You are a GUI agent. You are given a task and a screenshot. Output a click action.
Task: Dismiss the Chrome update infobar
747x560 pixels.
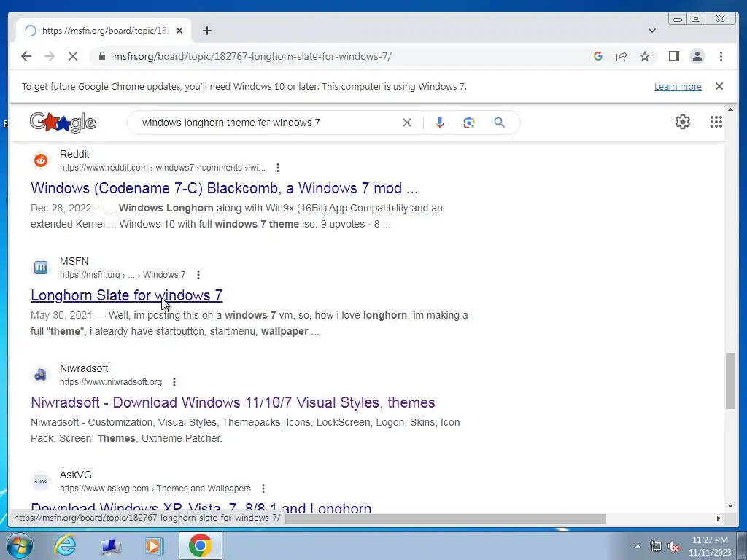pyautogui.click(x=719, y=86)
